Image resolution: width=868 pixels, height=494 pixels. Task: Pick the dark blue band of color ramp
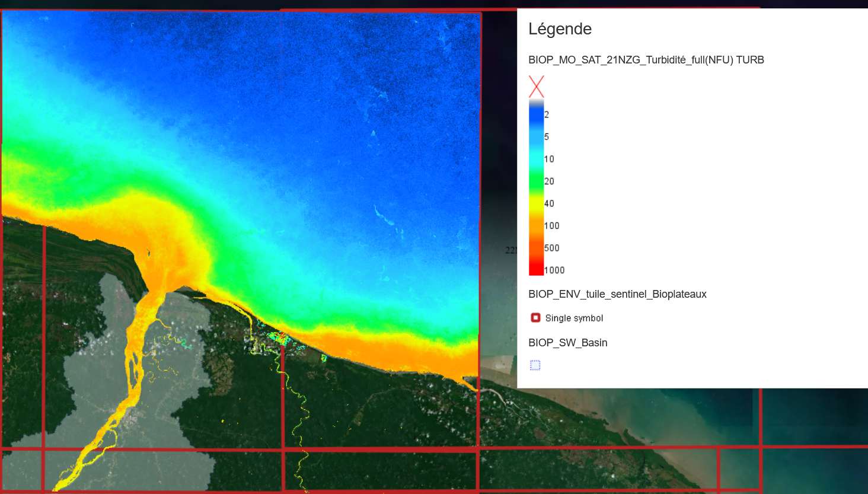536,116
